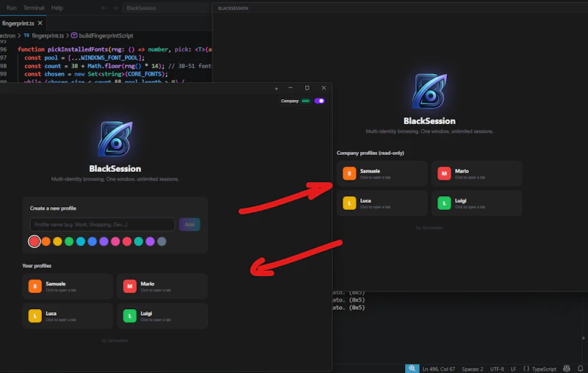Open Mario profile card in Your profiles
This screenshot has height=373, width=588.
(x=162, y=286)
